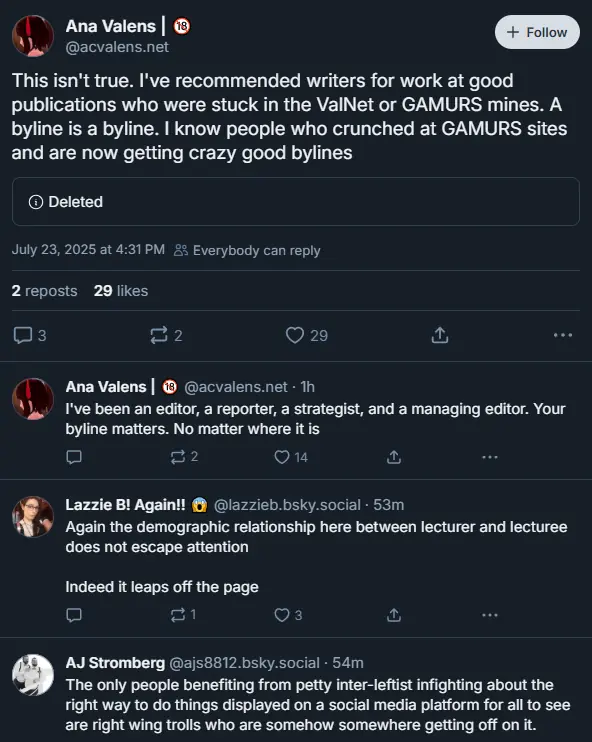
Task: Reply to Ana Valens's byline matters reply
Action: click(74, 457)
